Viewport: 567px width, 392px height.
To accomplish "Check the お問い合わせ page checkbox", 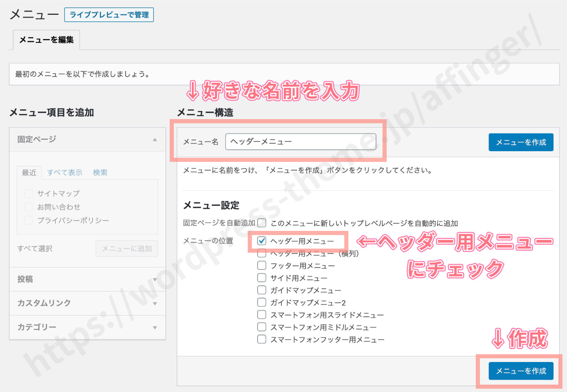I will click(28, 207).
